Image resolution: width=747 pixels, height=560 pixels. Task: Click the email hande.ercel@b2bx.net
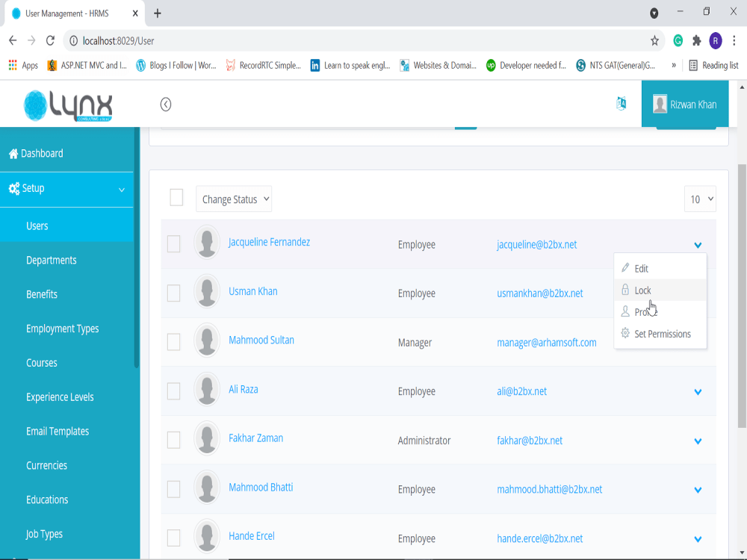pyautogui.click(x=540, y=539)
